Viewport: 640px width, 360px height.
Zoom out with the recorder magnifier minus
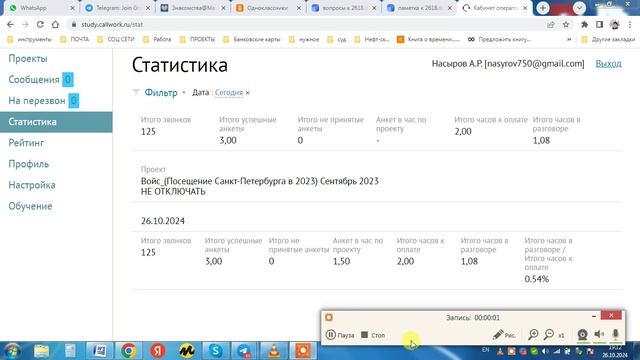click(549, 335)
